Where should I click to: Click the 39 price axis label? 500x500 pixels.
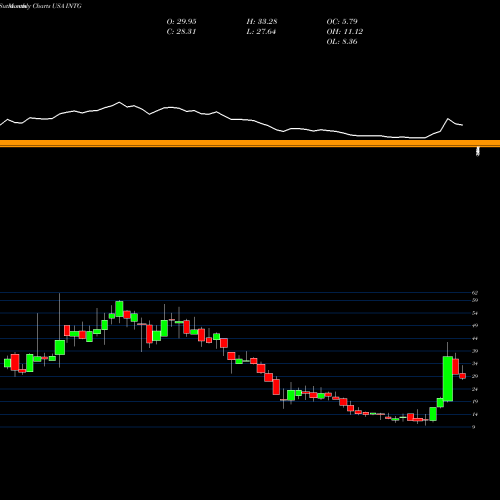coord(475,351)
